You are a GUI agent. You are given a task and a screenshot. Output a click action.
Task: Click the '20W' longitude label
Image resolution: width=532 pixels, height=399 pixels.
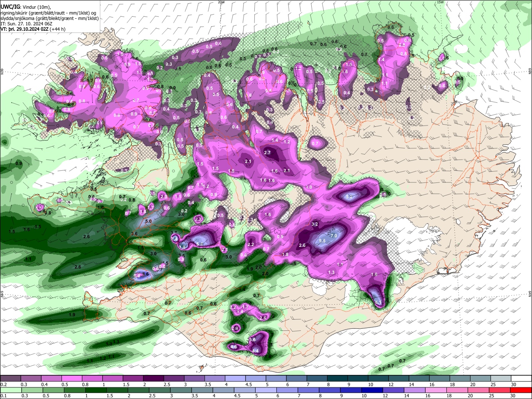(x=222, y=2)
